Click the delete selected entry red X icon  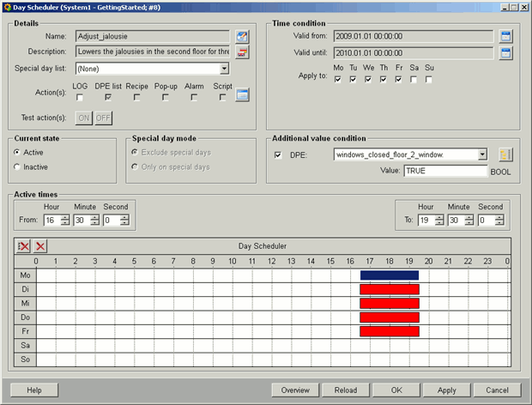(39, 246)
